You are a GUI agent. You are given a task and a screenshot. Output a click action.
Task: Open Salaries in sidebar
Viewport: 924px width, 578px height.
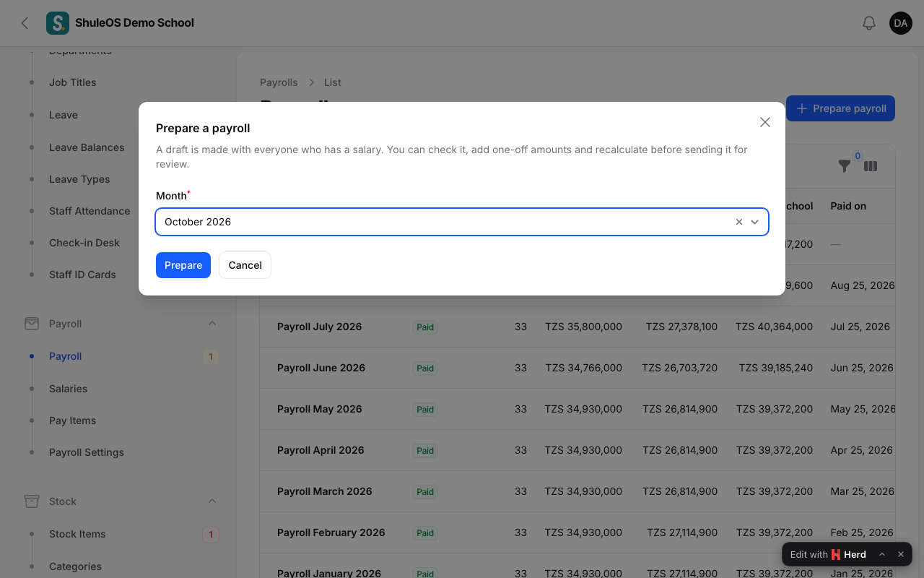68,389
